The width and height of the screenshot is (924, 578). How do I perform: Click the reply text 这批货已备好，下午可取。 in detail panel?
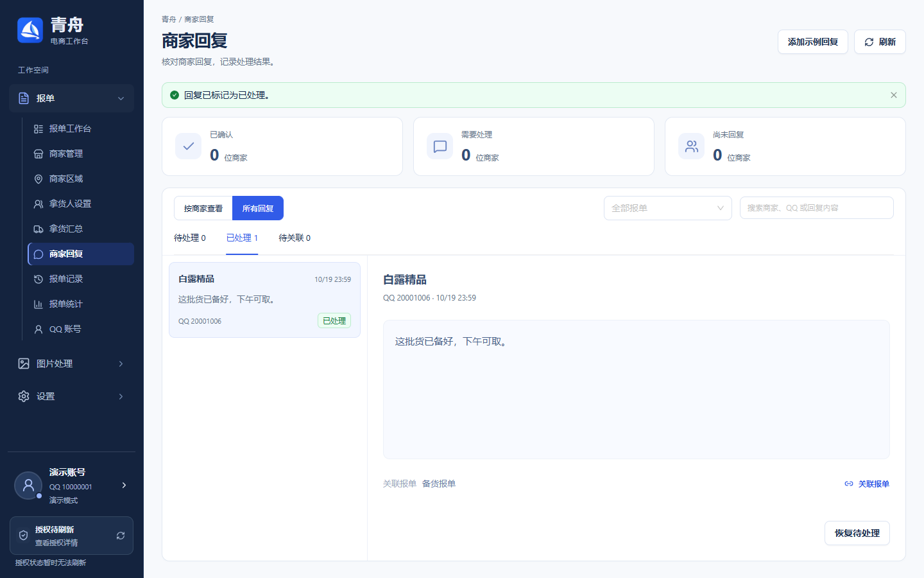452,342
